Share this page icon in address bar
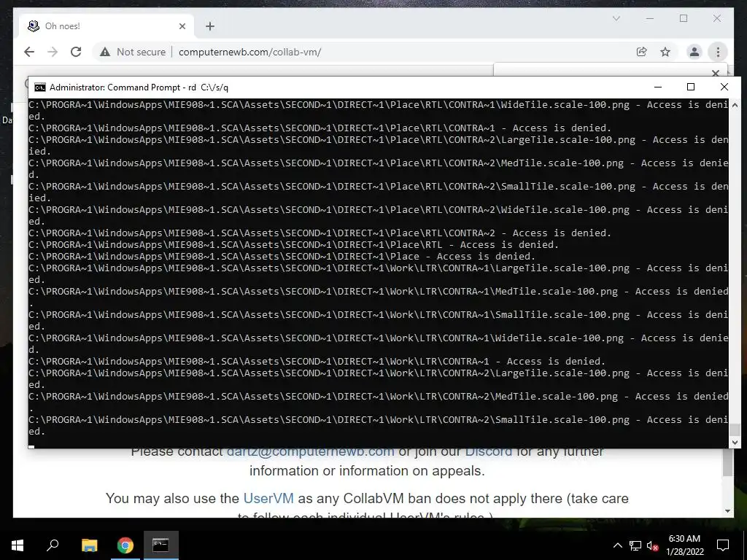The width and height of the screenshot is (747, 560). pos(642,52)
